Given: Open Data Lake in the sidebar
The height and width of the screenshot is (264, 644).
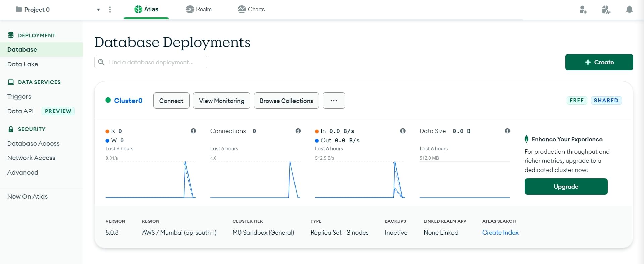Looking at the screenshot, I should point(22,64).
